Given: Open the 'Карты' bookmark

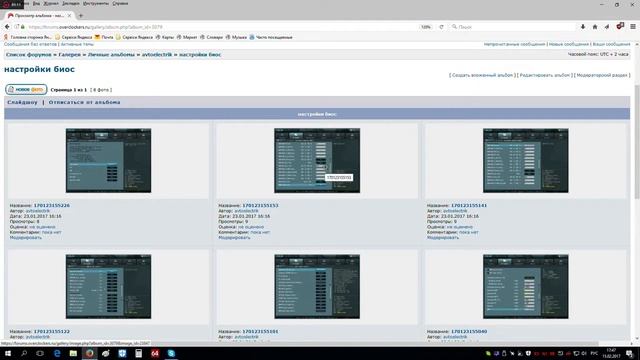Looking at the screenshot, I should point(164,37).
